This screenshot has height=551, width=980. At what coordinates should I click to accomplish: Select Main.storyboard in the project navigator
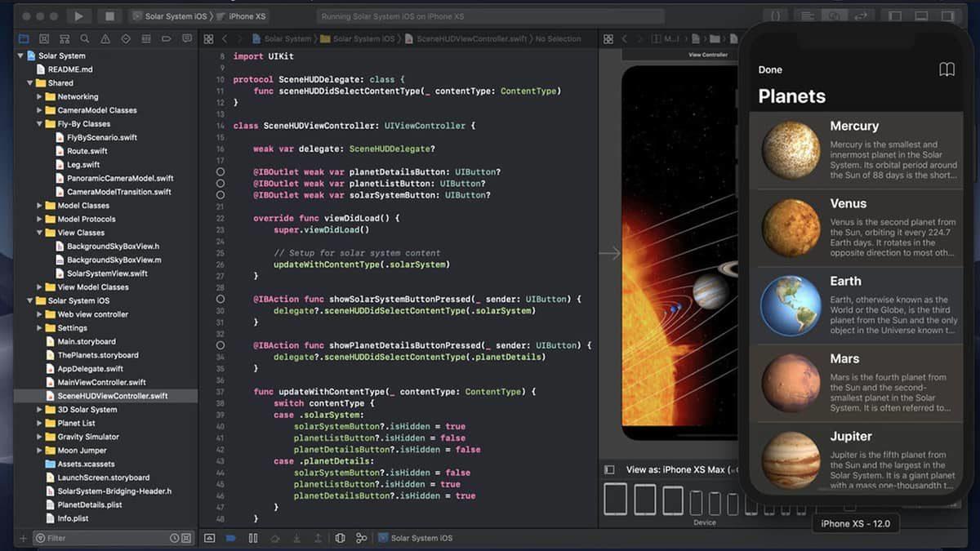[x=86, y=341]
